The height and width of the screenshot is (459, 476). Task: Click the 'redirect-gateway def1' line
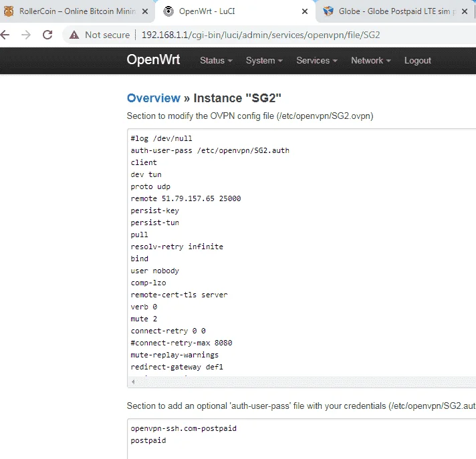coord(177,367)
